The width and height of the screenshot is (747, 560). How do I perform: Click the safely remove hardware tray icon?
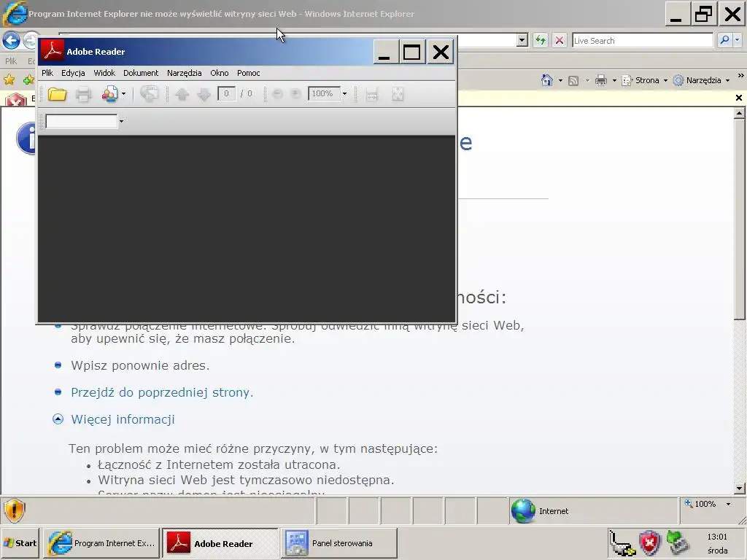(678, 543)
